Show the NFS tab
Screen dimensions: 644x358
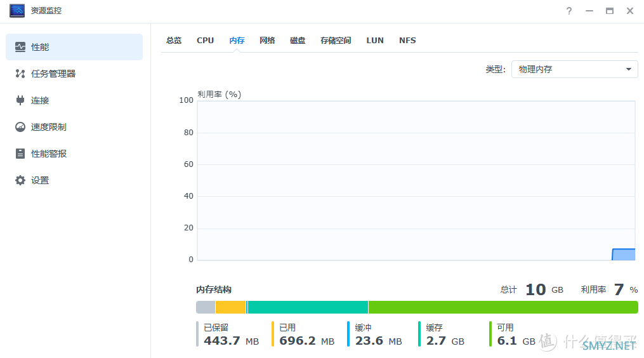[407, 40]
